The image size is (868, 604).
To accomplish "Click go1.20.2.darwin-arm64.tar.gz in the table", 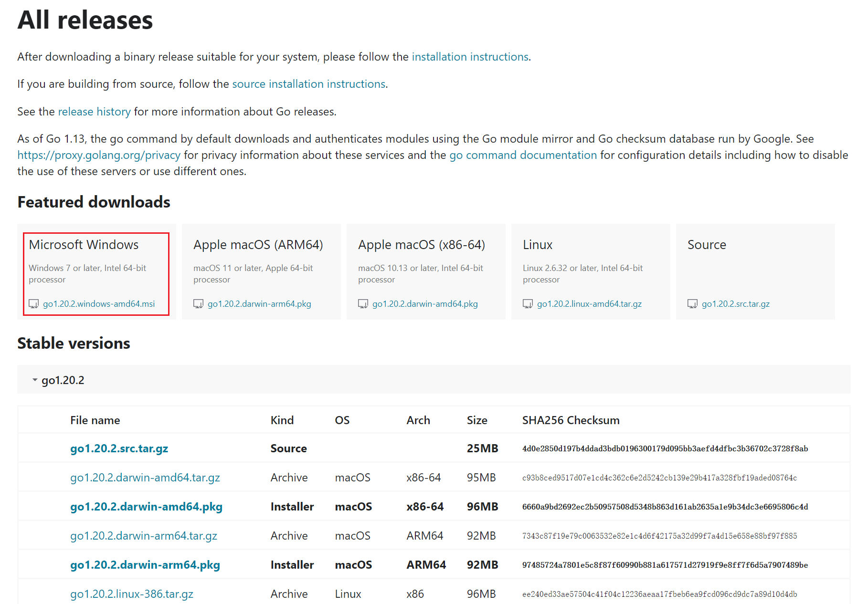I will pos(144,536).
